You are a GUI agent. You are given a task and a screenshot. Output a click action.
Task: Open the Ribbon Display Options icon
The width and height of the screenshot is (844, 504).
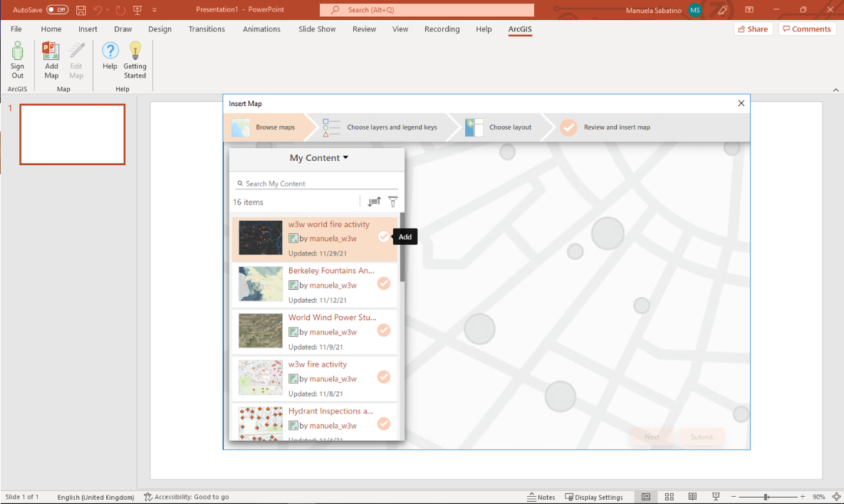coord(750,10)
